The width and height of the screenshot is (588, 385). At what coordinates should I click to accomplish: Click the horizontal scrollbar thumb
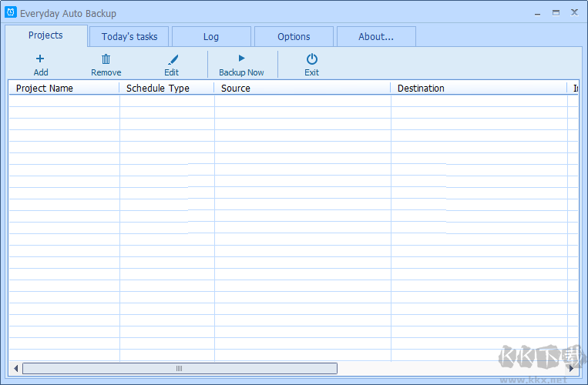click(180, 369)
